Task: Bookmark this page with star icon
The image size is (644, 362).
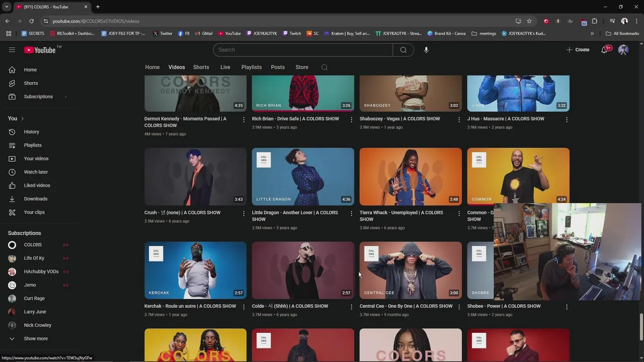Action: 529,21
